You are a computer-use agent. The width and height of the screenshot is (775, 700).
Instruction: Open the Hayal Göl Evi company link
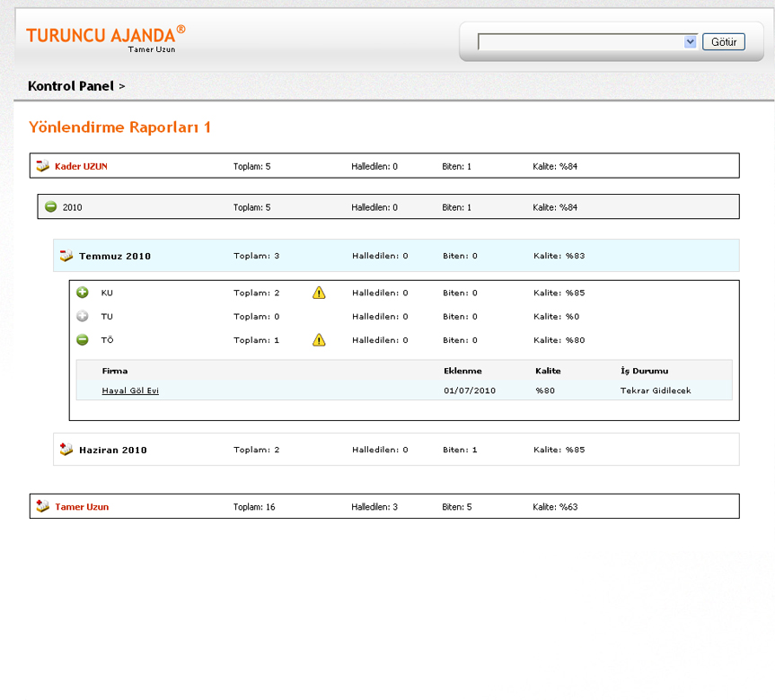pos(130,390)
